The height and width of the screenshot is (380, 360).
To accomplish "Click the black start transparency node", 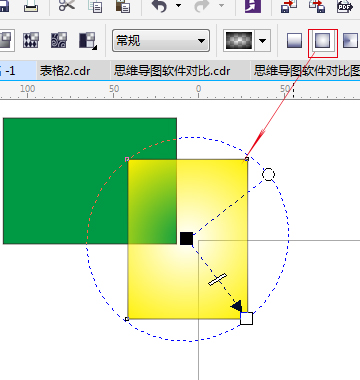I will (x=186, y=239).
